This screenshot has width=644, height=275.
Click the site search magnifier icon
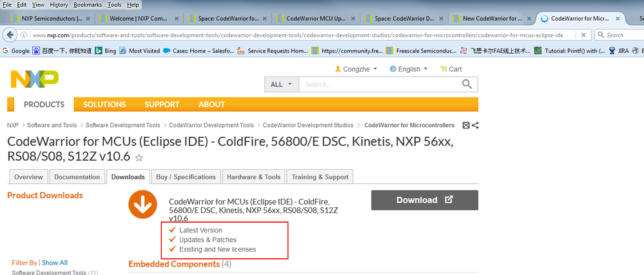pos(467,85)
